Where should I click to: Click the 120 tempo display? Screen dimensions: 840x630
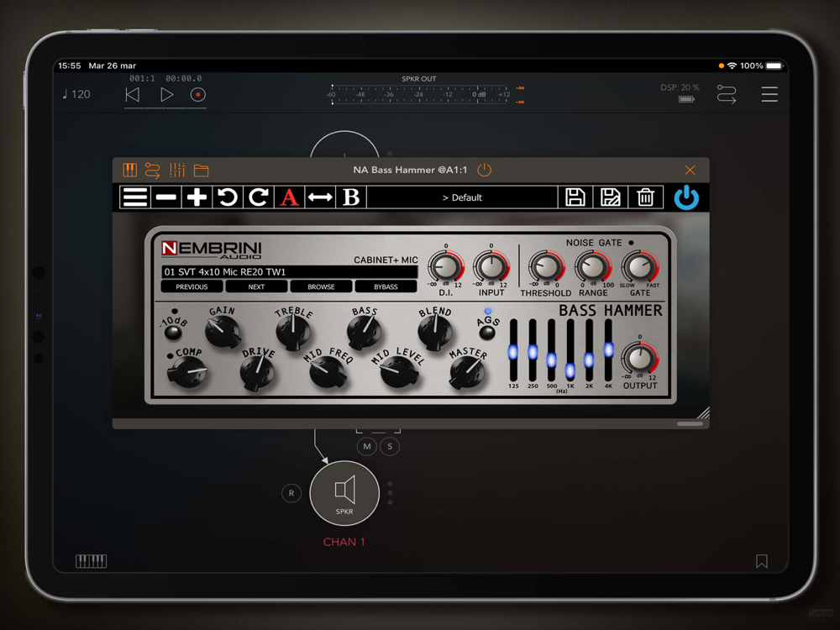coord(76,94)
